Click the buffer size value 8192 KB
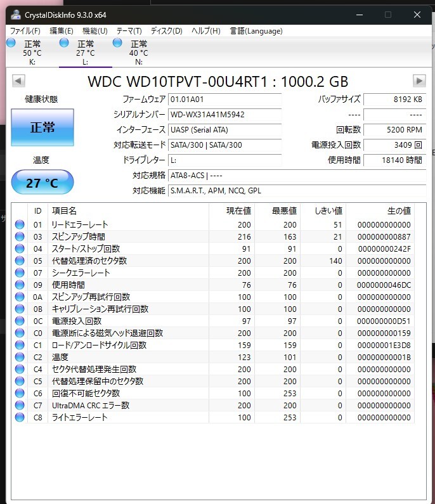The width and height of the screenshot is (435, 504). tap(395, 100)
